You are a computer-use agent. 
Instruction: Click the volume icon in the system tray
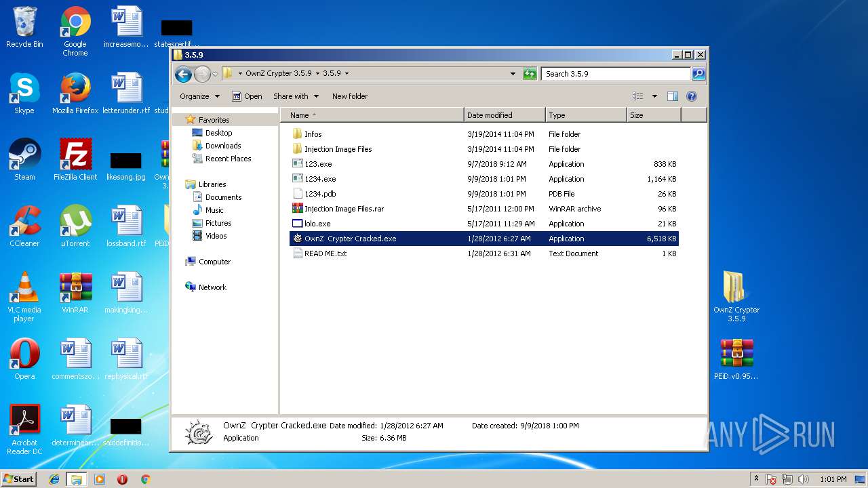(804, 479)
